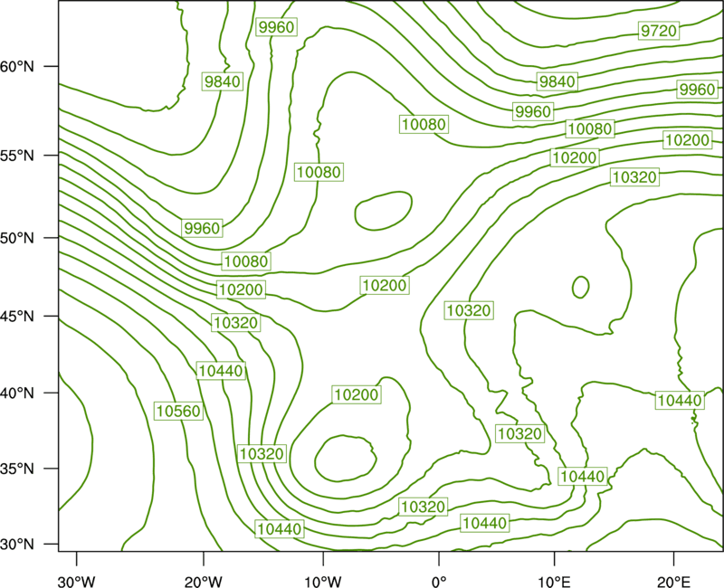The width and height of the screenshot is (724, 588).
Task: Select the 55°N latitude axis label
Action: coord(17,156)
